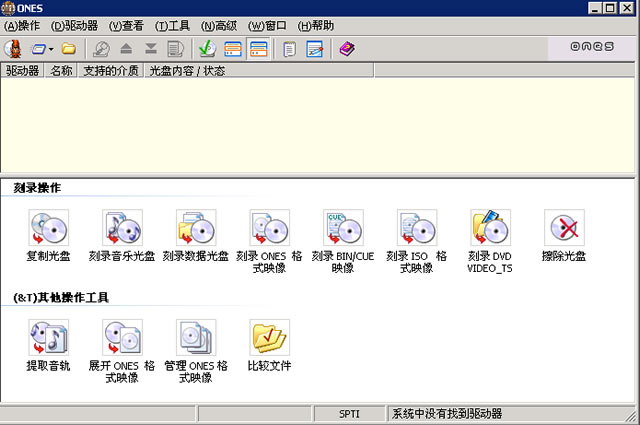Launch 刻录音乐光盘 audio disc burning
Screen dimensions: 640x425
[122, 228]
